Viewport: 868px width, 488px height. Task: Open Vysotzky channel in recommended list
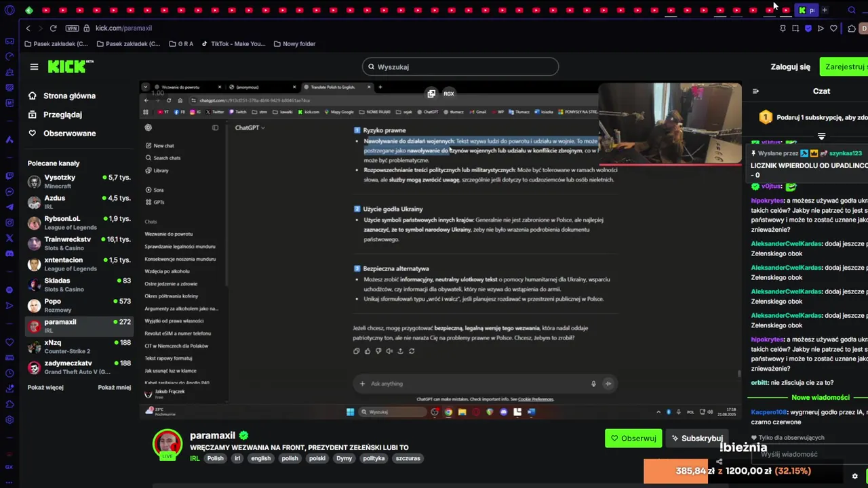coord(79,181)
